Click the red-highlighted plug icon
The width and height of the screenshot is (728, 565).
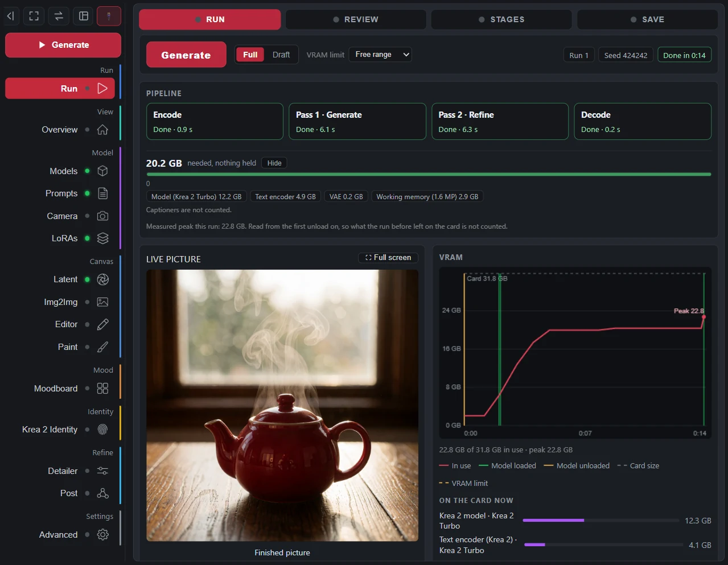(x=109, y=16)
